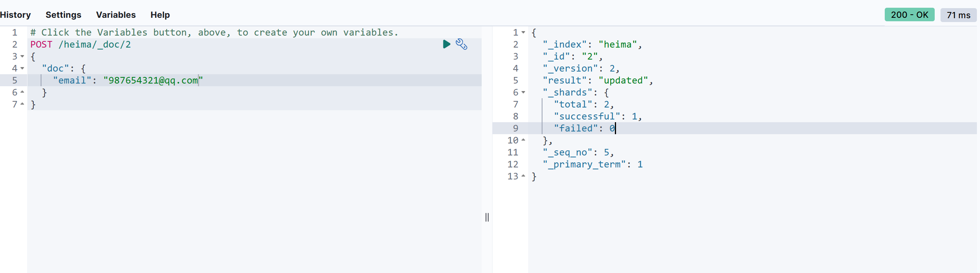
Task: Open the Settings menu
Action: click(x=64, y=15)
